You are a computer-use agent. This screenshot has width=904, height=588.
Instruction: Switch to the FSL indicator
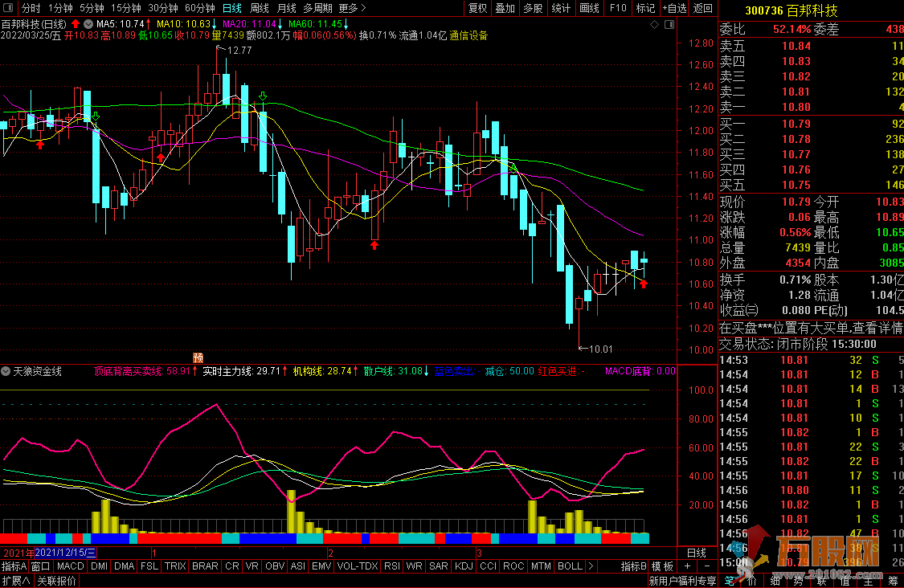tap(149, 566)
